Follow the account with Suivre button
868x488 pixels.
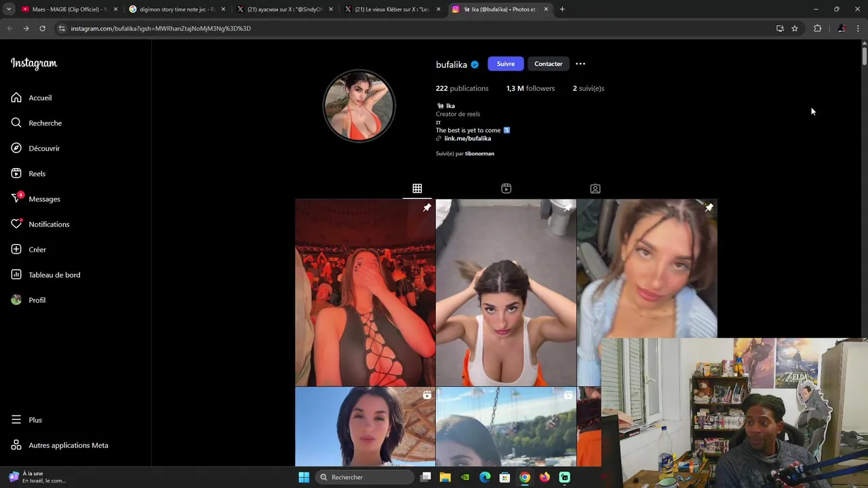[505, 64]
